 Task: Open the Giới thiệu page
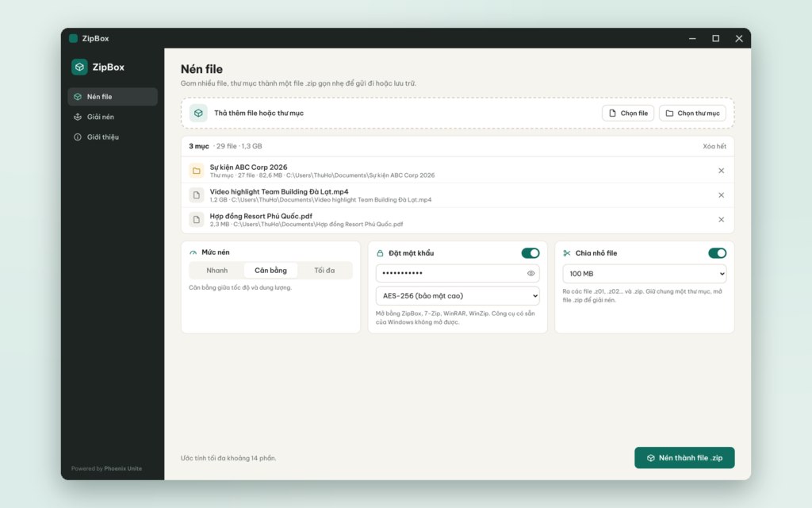tap(113, 137)
